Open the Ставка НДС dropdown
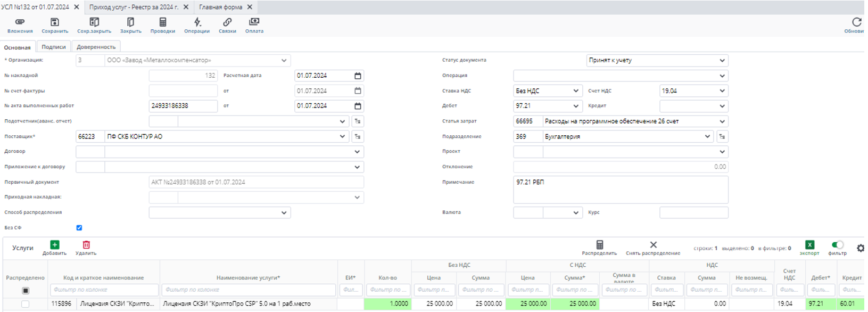 (576, 91)
